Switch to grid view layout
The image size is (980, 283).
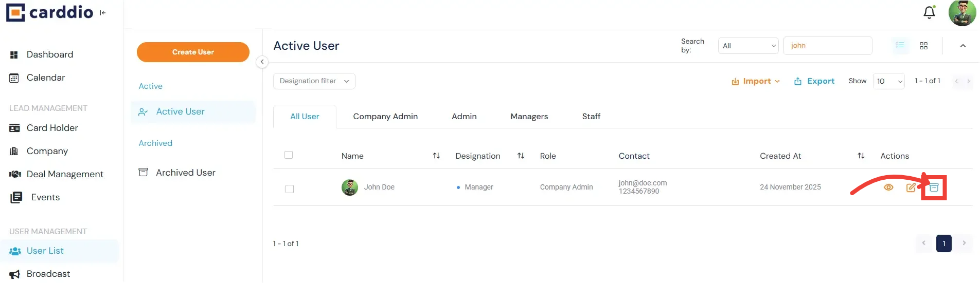click(923, 46)
